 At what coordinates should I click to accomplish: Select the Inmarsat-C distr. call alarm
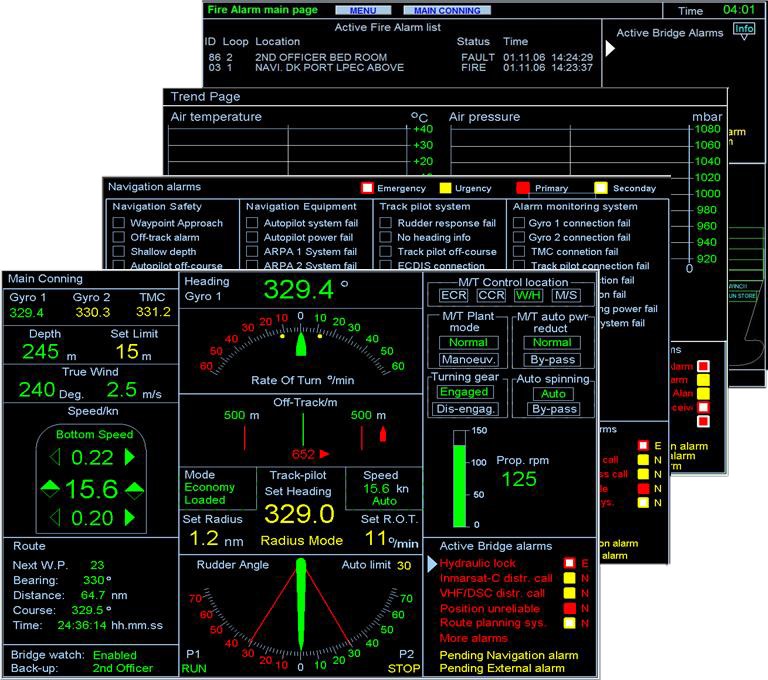pyautogui.click(x=496, y=579)
